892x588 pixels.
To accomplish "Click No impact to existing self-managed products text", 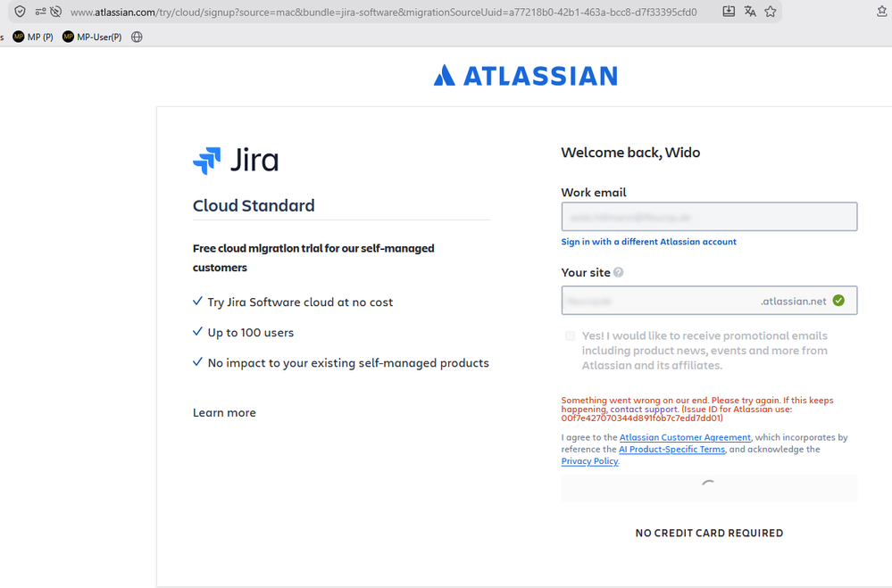I will click(348, 363).
